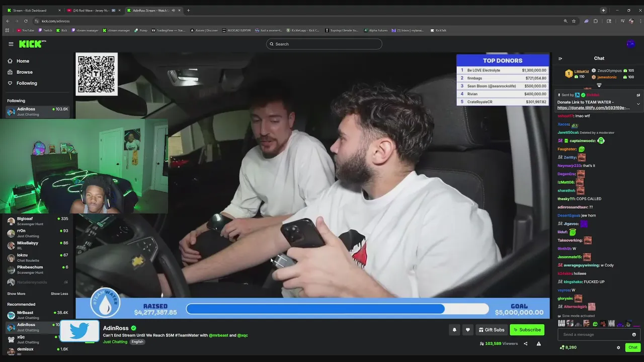Screen dimensions: 644x362
Task: Click the Gift Subs button
Action: pos(491,330)
